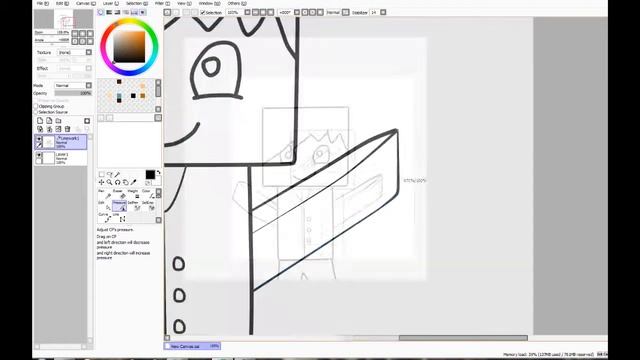This screenshot has height=360, width=640.
Task: Create a new linework layer
Action: pos(49,121)
